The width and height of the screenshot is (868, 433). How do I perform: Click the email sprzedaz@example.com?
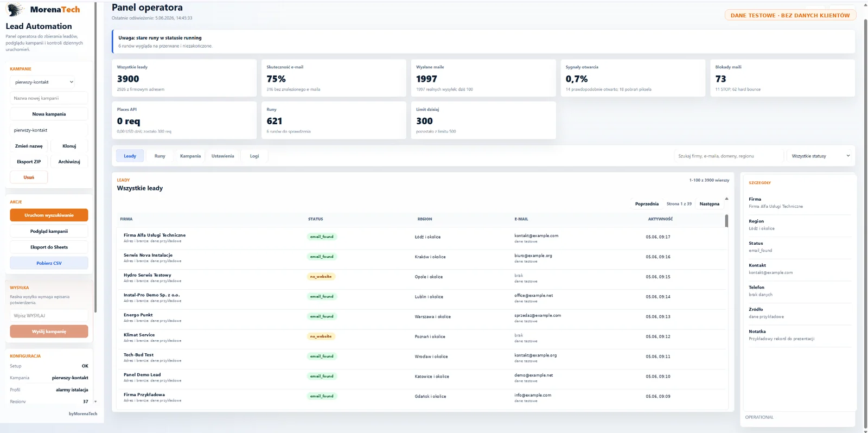[538, 315]
